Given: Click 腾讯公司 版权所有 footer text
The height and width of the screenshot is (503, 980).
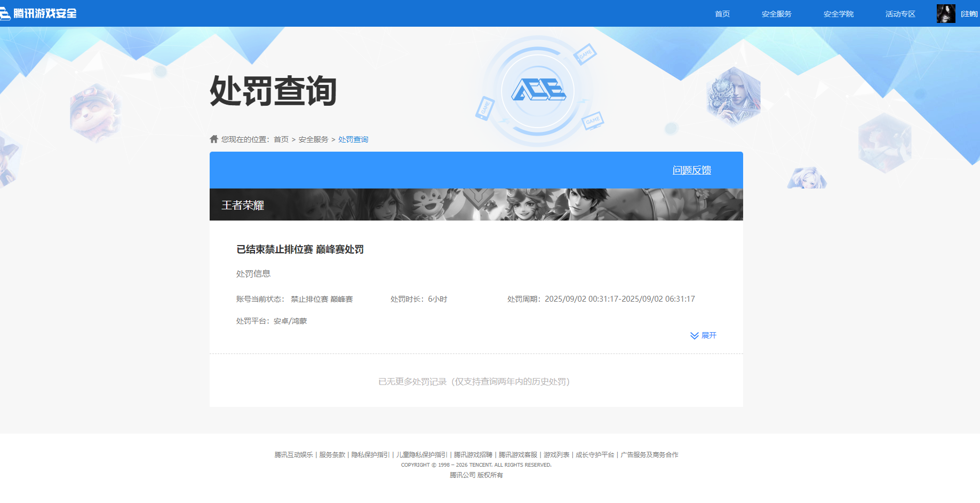Looking at the screenshot, I should click(x=476, y=475).
